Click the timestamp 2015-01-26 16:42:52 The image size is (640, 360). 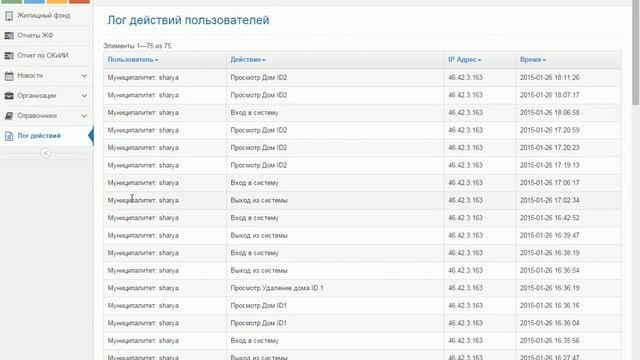pos(549,218)
